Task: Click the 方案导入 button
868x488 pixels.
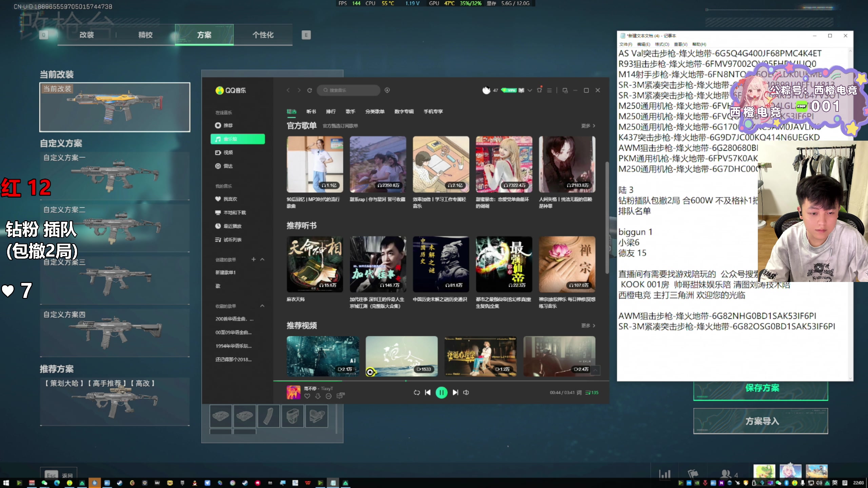Action: (x=761, y=421)
